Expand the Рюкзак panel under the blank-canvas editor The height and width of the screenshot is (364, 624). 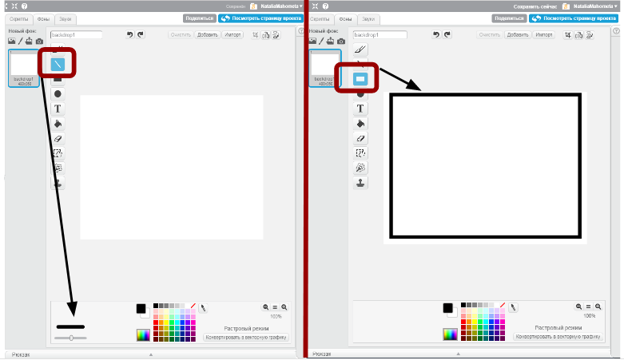150,354
